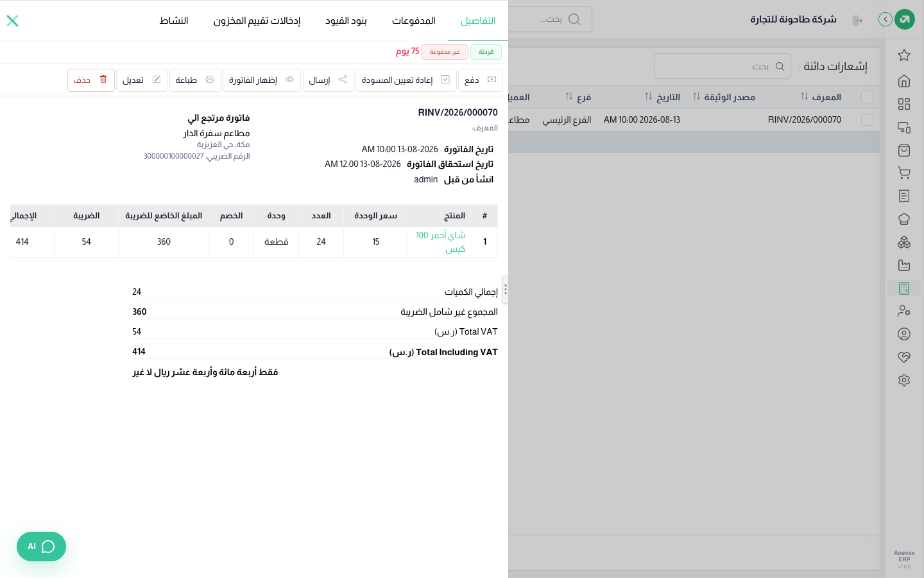Click the logout arrow icon beside company name
924x578 pixels.
tap(857, 21)
